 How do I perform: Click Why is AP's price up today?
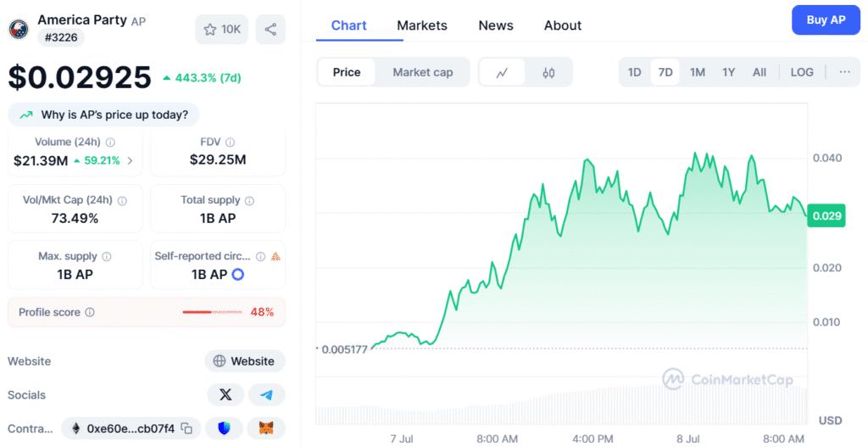point(103,115)
